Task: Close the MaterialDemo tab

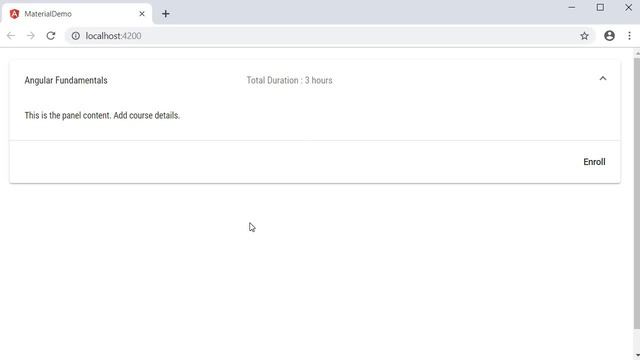Action: (x=142, y=14)
